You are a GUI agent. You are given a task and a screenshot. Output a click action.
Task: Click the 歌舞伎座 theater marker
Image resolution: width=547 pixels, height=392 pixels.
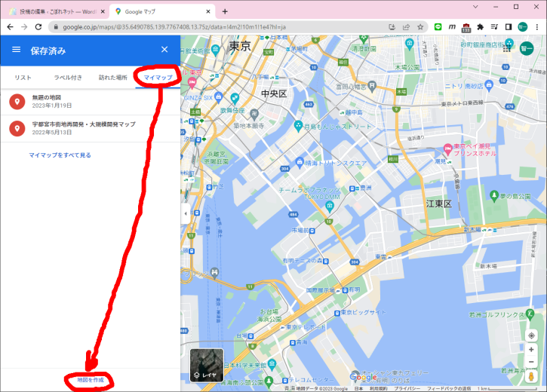(x=235, y=99)
